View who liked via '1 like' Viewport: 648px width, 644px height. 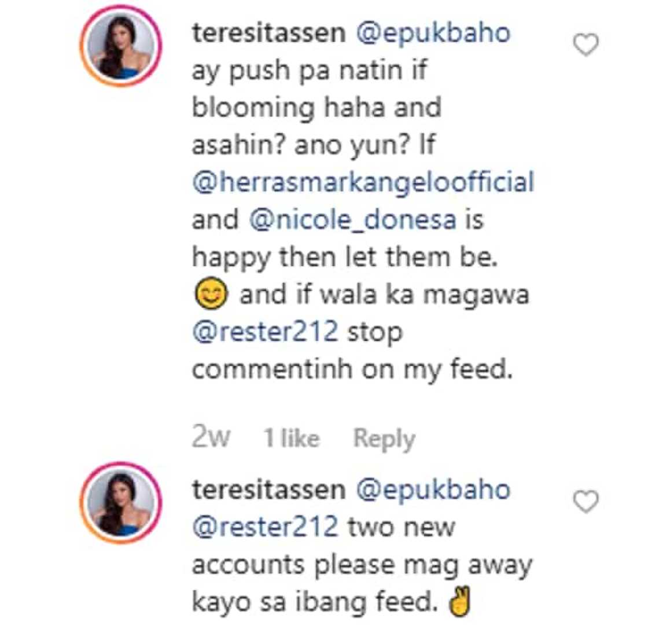tap(291, 439)
